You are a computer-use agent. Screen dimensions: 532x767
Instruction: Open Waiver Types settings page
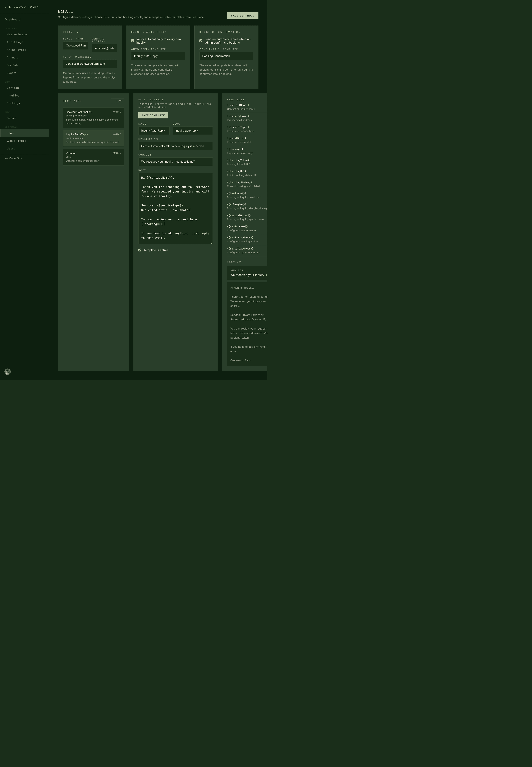tap(16, 141)
